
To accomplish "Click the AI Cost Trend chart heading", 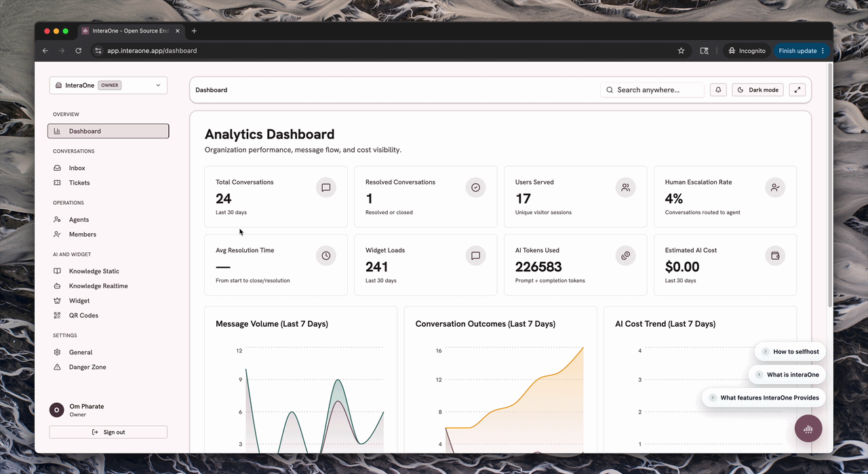I will (665, 323).
